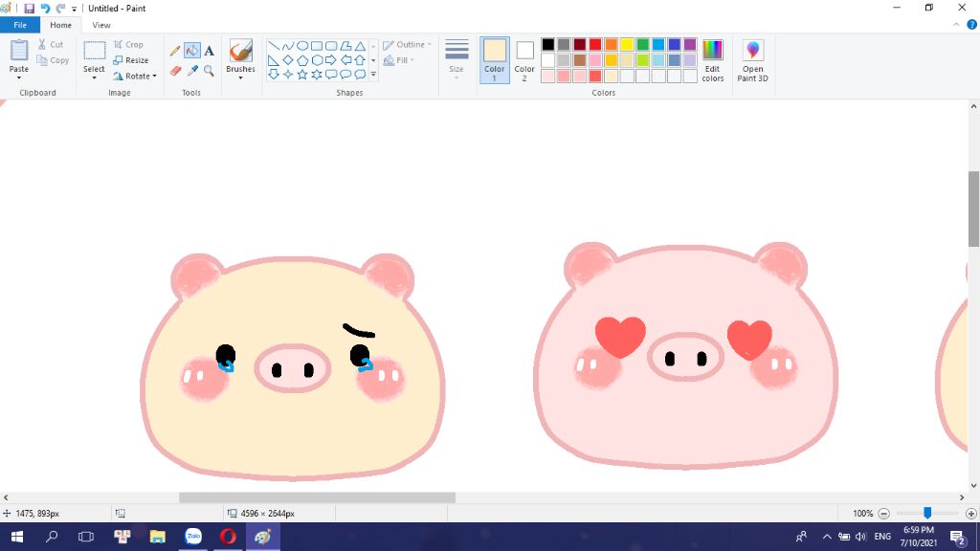
Task: Click the Redo arrow in title bar
Action: [60, 8]
